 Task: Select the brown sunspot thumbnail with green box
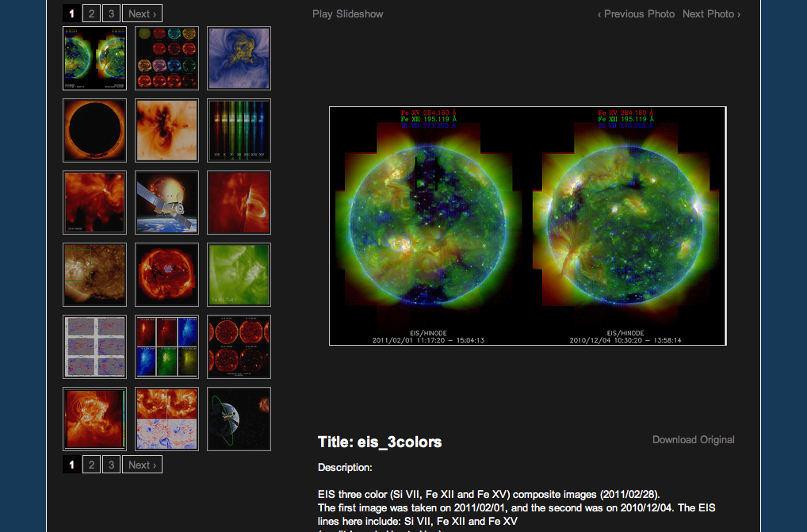[x=94, y=275]
